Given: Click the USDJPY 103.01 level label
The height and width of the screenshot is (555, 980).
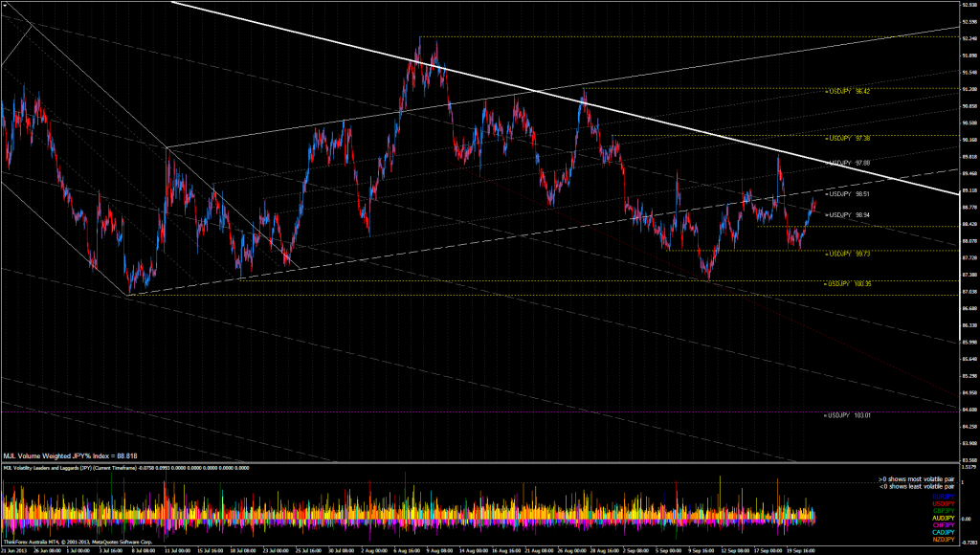Looking at the screenshot, I should tap(848, 415).
